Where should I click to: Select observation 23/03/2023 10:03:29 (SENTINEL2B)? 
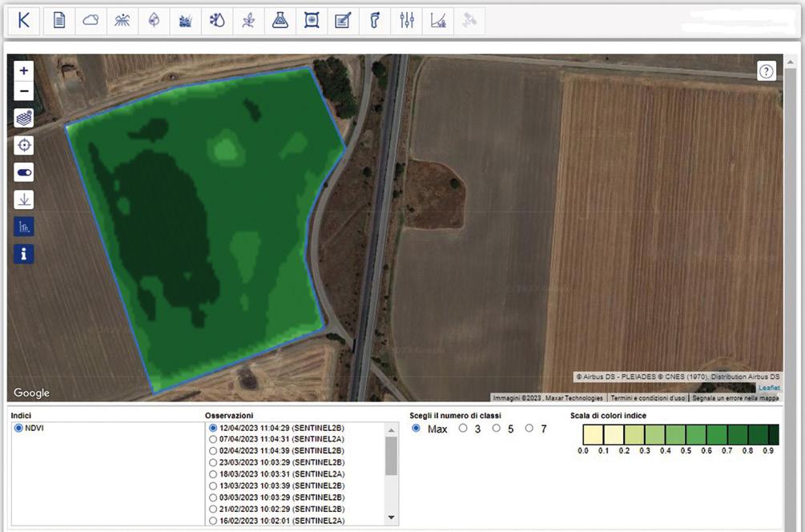click(213, 462)
